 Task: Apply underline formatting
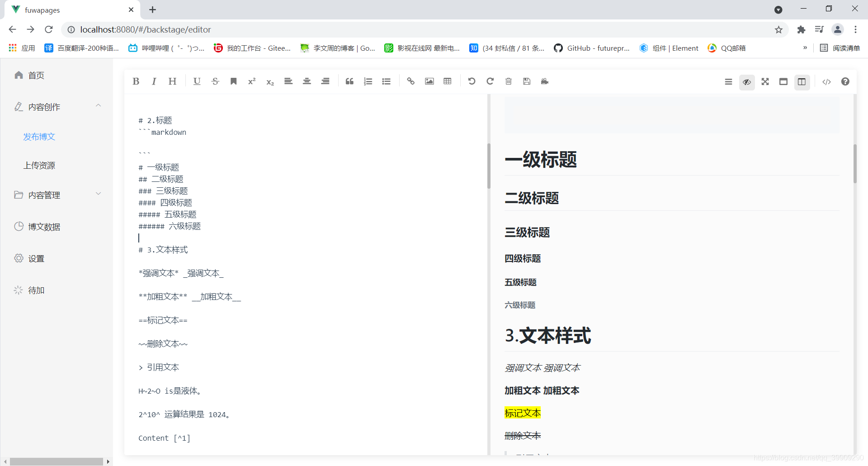click(x=197, y=81)
